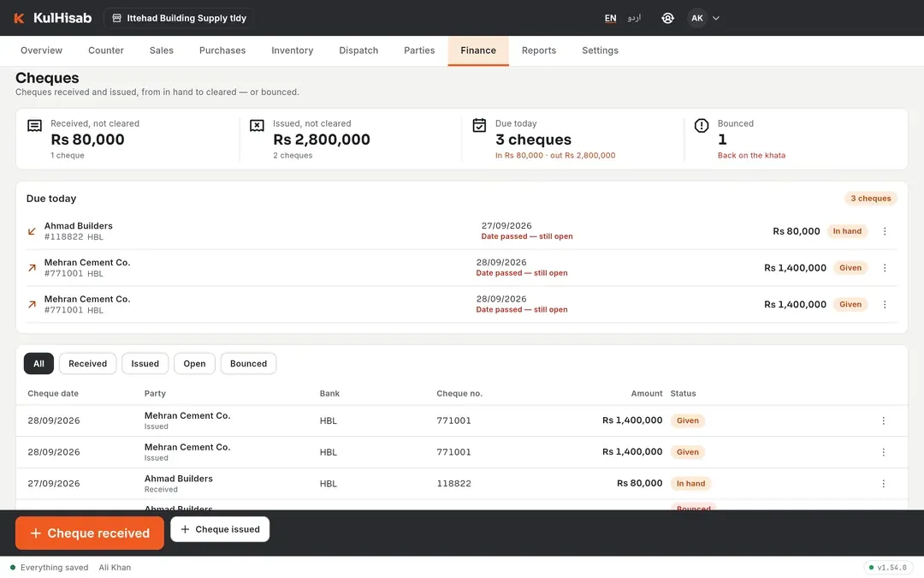Viewport: 924px width, 578px height.
Task: Click the 'Cheque no.' column header
Action: tap(459, 393)
